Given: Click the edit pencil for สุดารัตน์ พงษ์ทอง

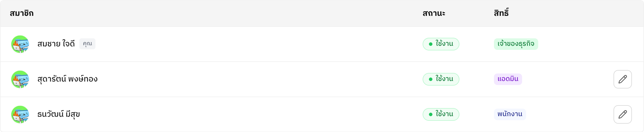Looking at the screenshot, I should (x=622, y=79).
